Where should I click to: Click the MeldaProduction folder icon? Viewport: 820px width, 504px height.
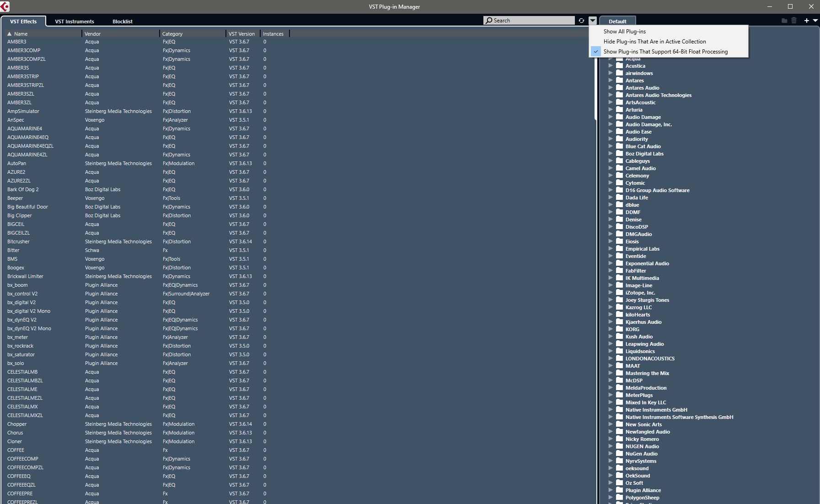coord(620,387)
